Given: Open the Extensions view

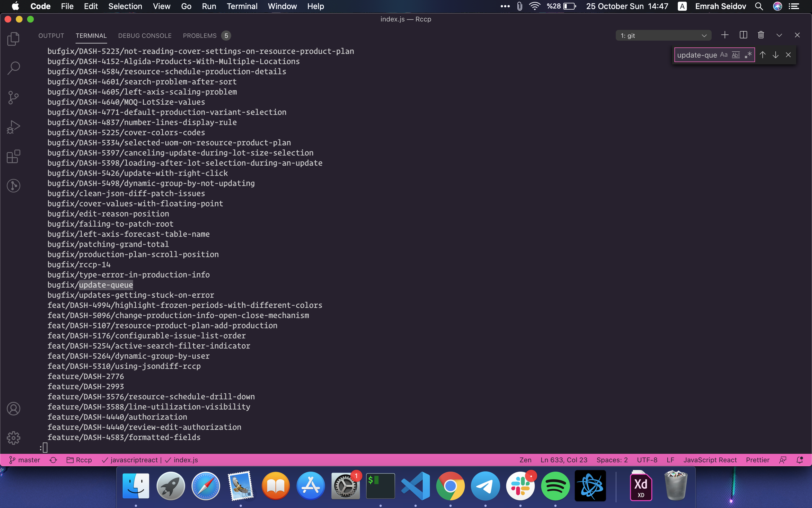Looking at the screenshot, I should coord(14,157).
